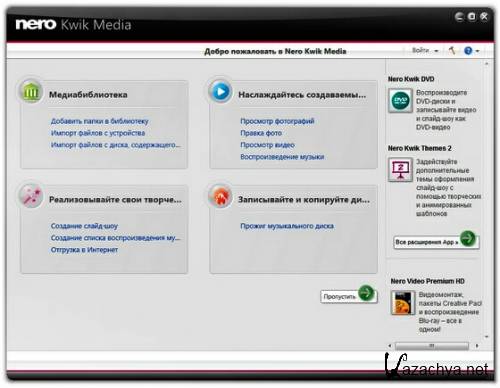Click the Nero Kwik Themes 2 title
500x388 pixels.
pos(419,148)
